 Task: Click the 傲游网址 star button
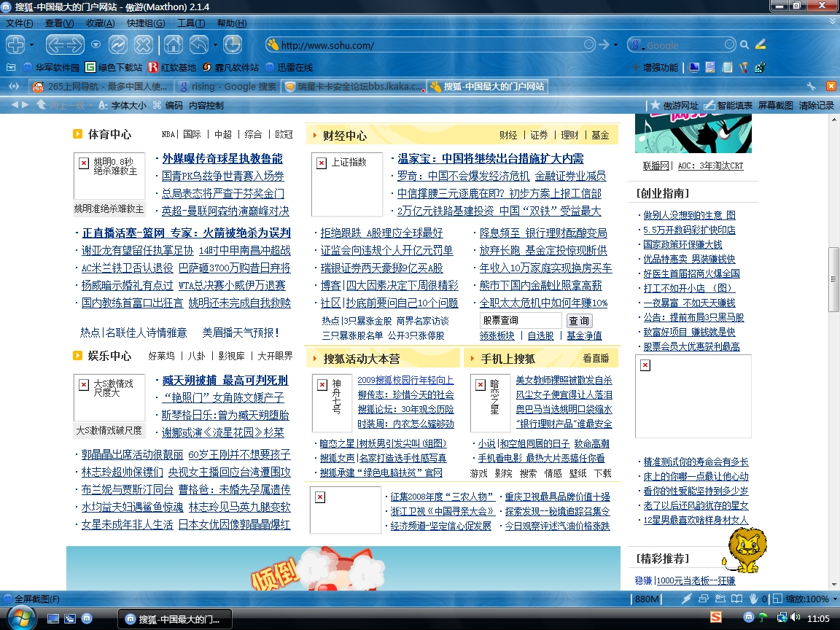pyautogui.click(x=674, y=105)
